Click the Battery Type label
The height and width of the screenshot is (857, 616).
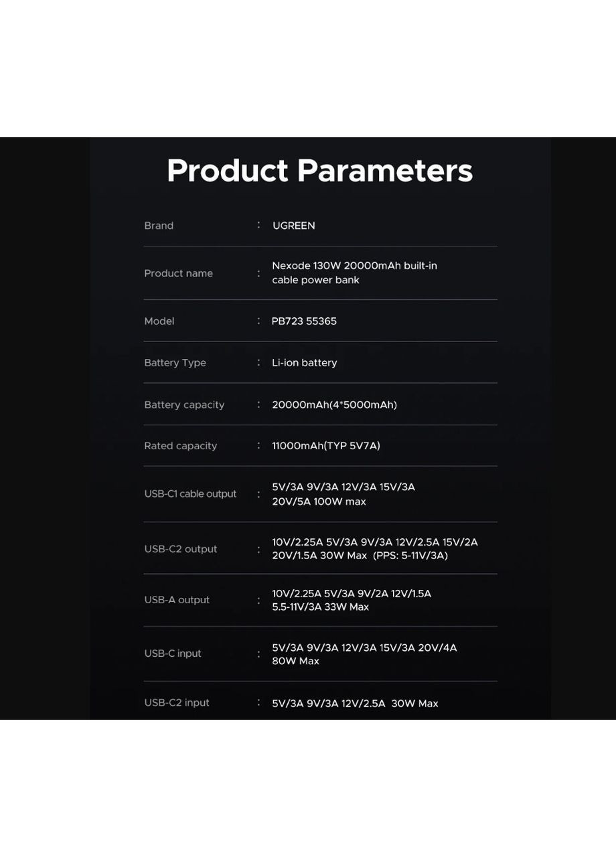pos(175,363)
